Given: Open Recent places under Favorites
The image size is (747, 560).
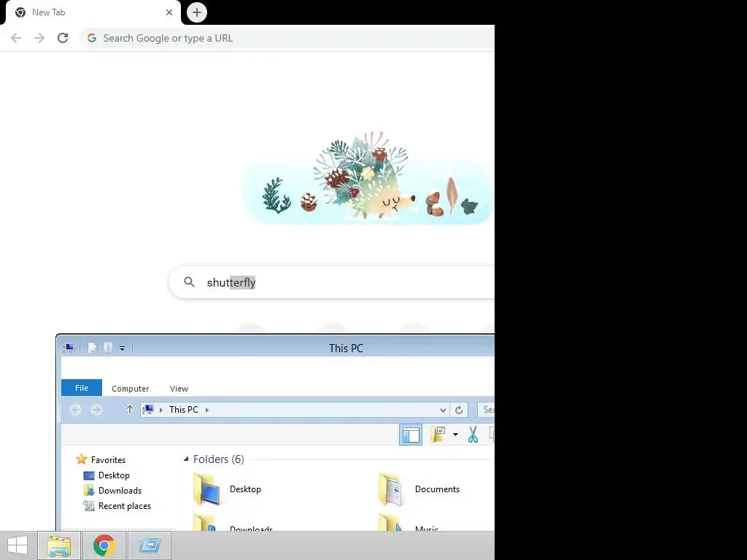Looking at the screenshot, I should tap(124, 506).
